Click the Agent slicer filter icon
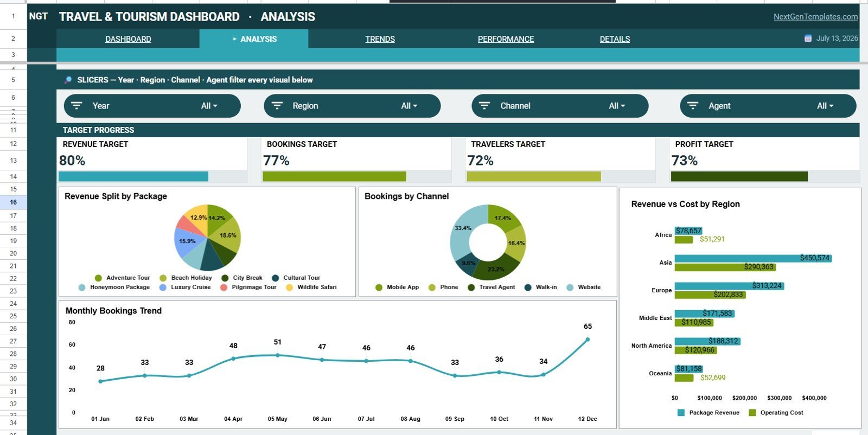This screenshot has width=868, height=435. click(x=693, y=106)
